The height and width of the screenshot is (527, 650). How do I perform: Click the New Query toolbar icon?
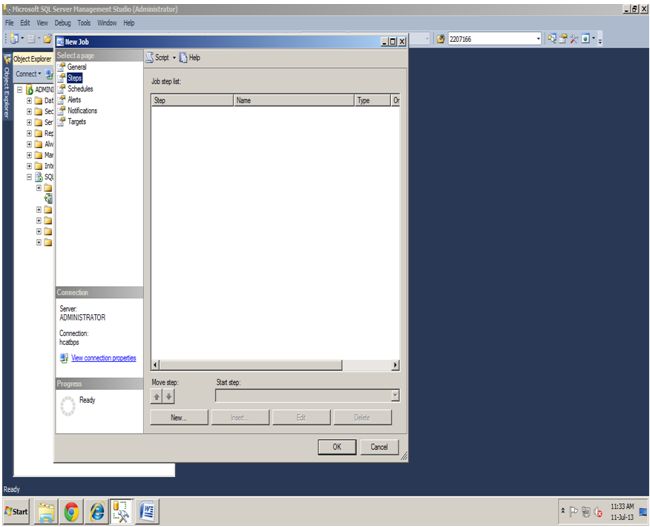click(14, 39)
